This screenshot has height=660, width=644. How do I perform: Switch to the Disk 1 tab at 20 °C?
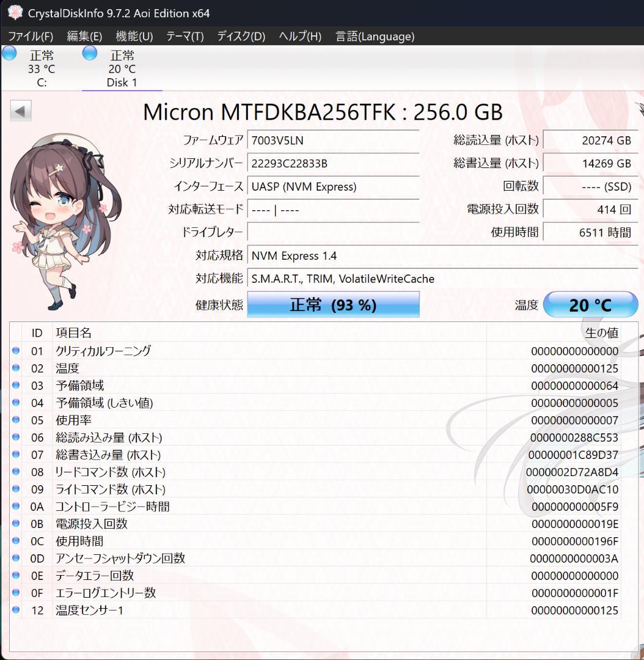click(122, 68)
